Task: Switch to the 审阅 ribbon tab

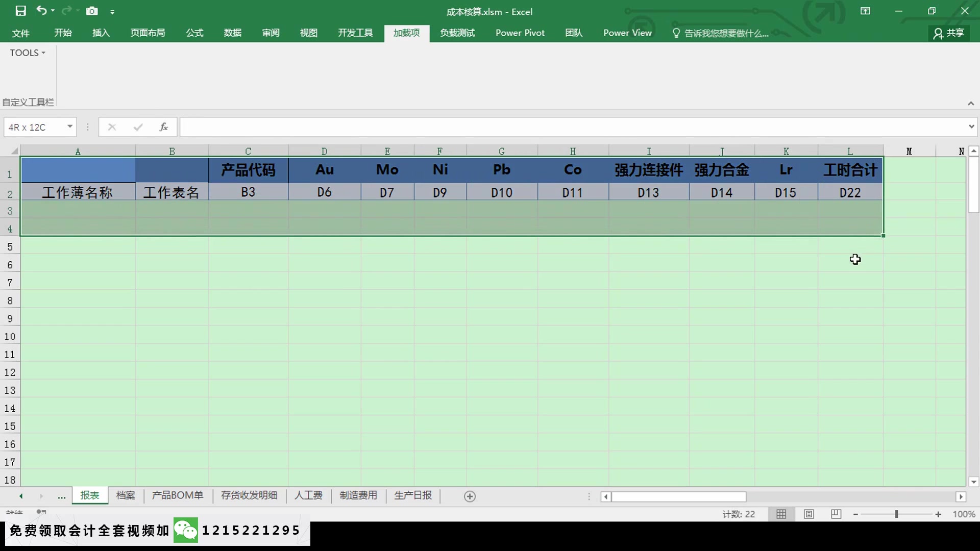Action: 271,33
